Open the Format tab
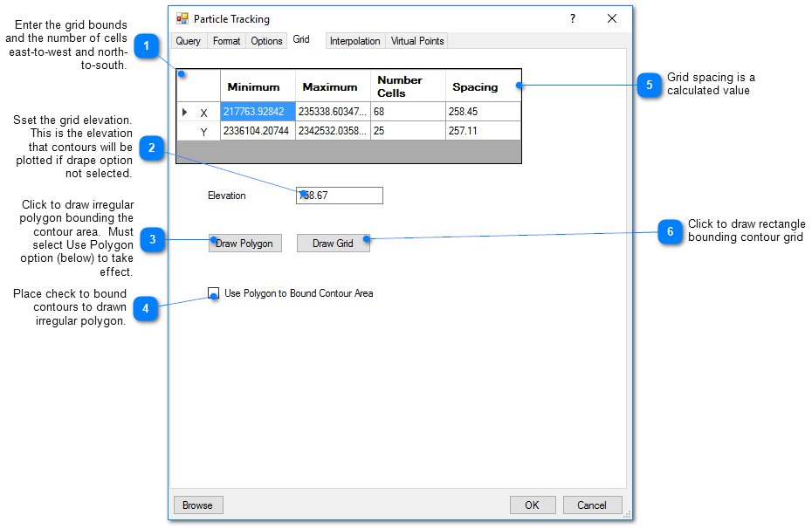Screen dimensions: 812x529 [x=226, y=41]
